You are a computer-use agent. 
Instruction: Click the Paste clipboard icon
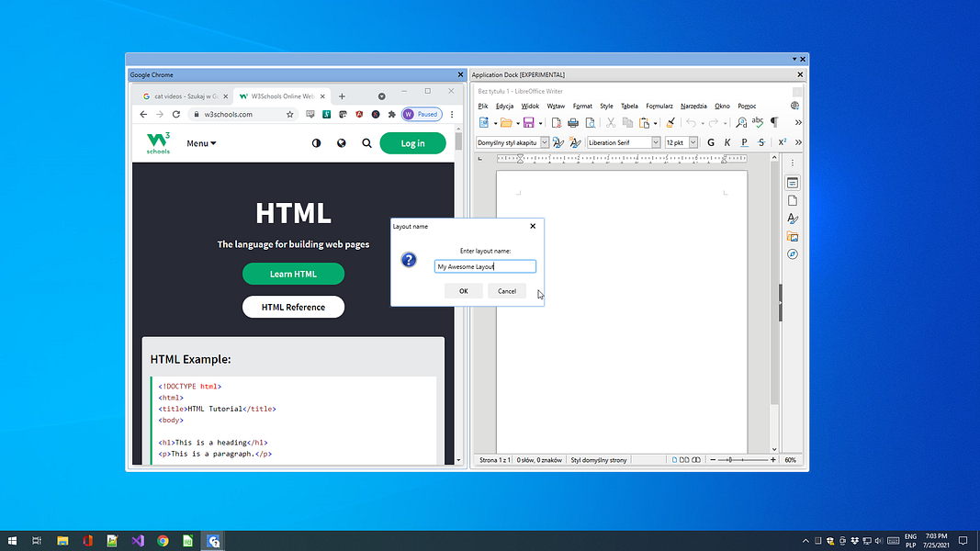tap(645, 122)
